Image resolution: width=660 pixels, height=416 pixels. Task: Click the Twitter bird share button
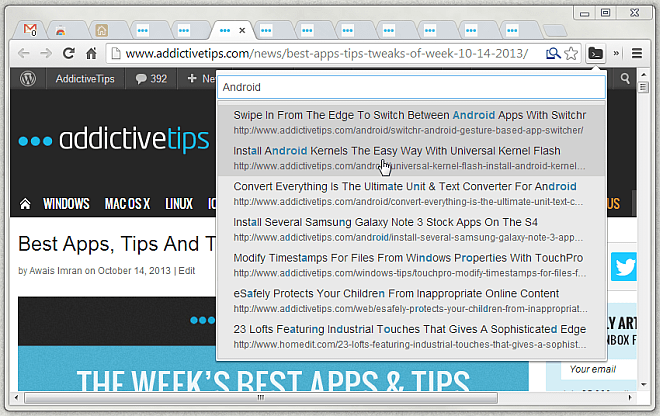point(623,267)
